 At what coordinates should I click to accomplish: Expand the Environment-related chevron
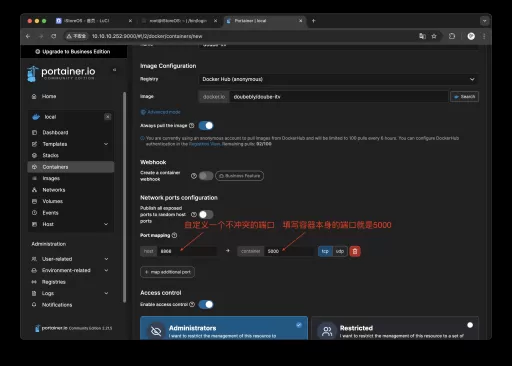point(106,270)
